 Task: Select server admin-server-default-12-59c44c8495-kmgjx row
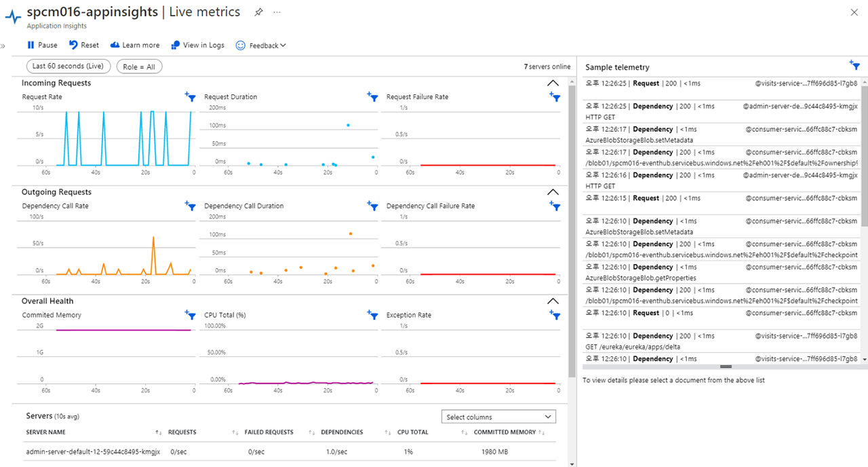coord(290,452)
